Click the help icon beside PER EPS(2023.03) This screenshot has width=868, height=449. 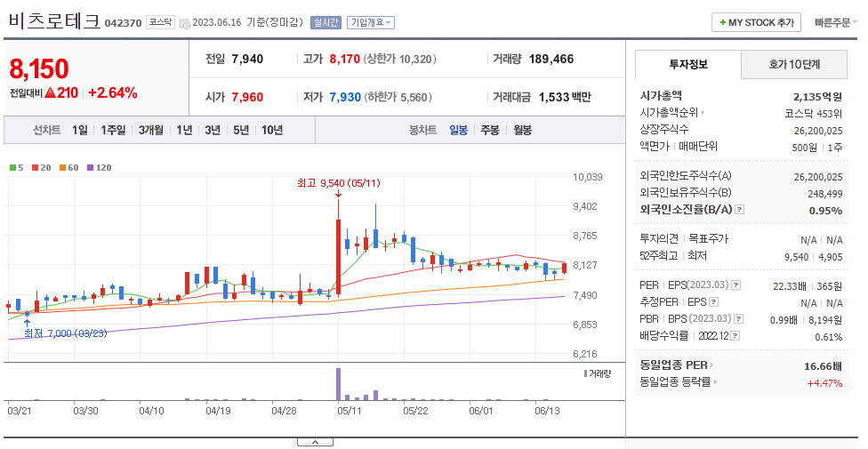[x=736, y=285]
